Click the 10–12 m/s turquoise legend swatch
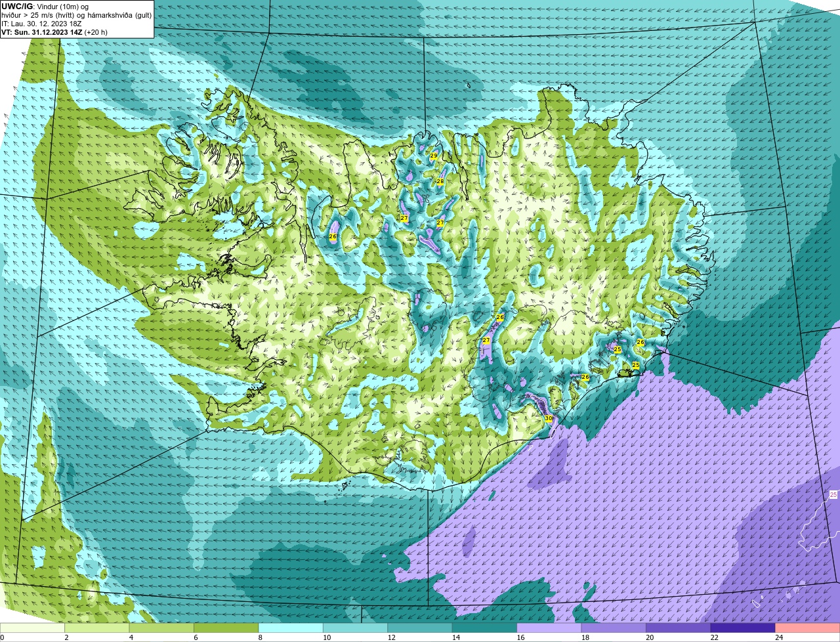Screen dimensions: 840x642 click(356, 628)
